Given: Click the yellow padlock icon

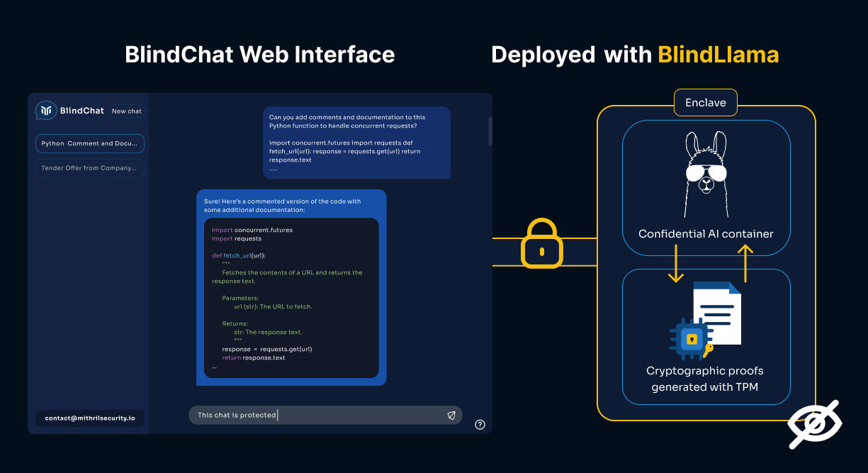Looking at the screenshot, I should [x=541, y=243].
